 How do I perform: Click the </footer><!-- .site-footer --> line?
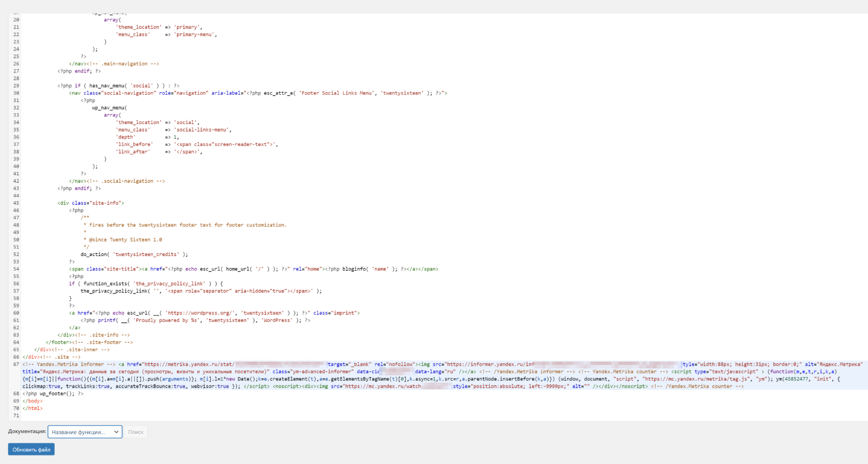point(89,342)
